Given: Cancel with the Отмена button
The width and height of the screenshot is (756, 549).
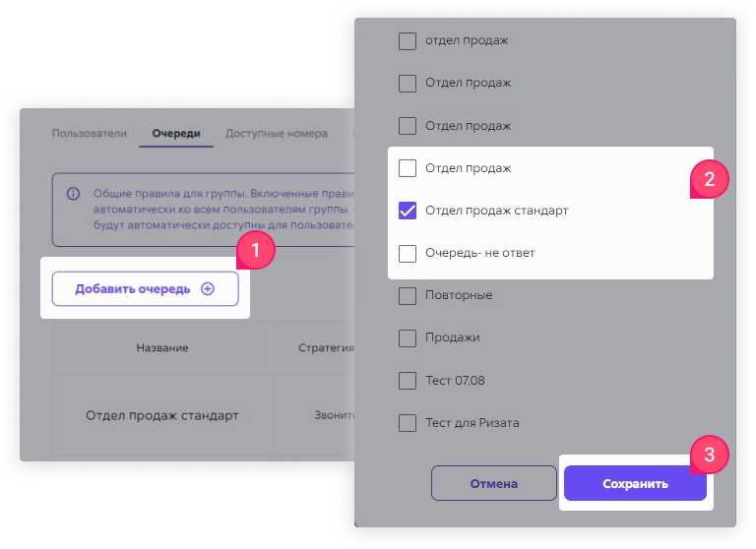Looking at the screenshot, I should click(494, 483).
